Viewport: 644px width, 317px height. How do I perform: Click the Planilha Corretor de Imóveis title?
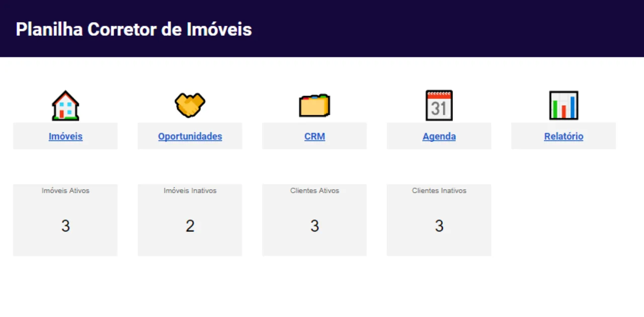tap(133, 29)
